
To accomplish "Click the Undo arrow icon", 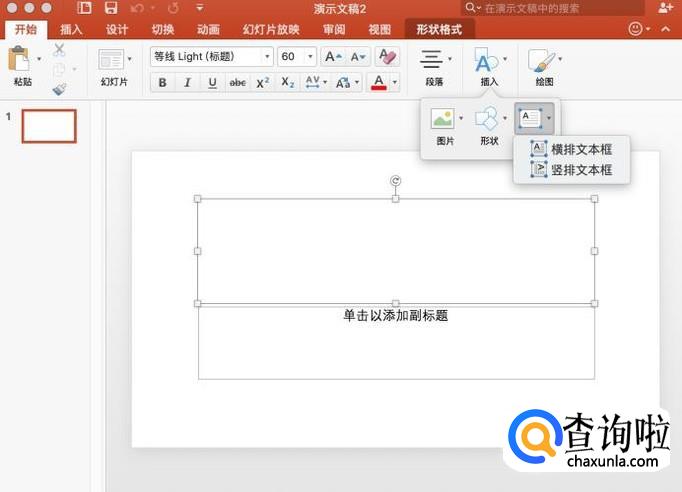I will (137, 8).
